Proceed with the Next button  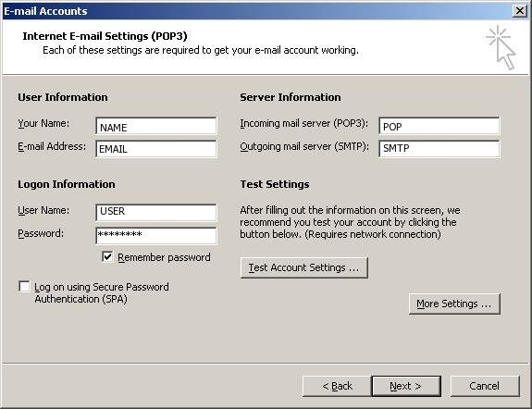tap(406, 386)
